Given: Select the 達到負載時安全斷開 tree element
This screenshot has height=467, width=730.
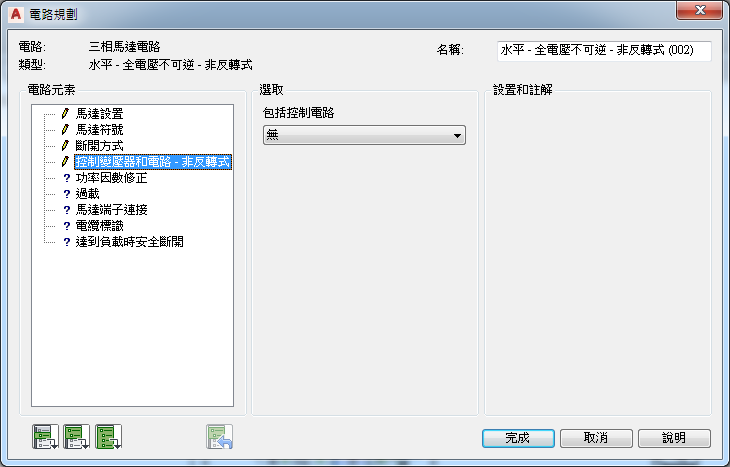Looking at the screenshot, I should pyautogui.click(x=129, y=242).
